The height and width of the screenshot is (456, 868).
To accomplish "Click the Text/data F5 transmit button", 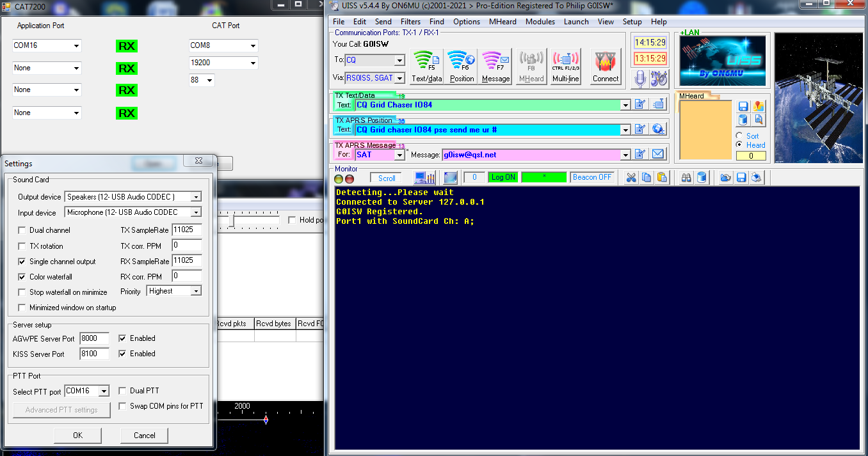I will point(426,67).
